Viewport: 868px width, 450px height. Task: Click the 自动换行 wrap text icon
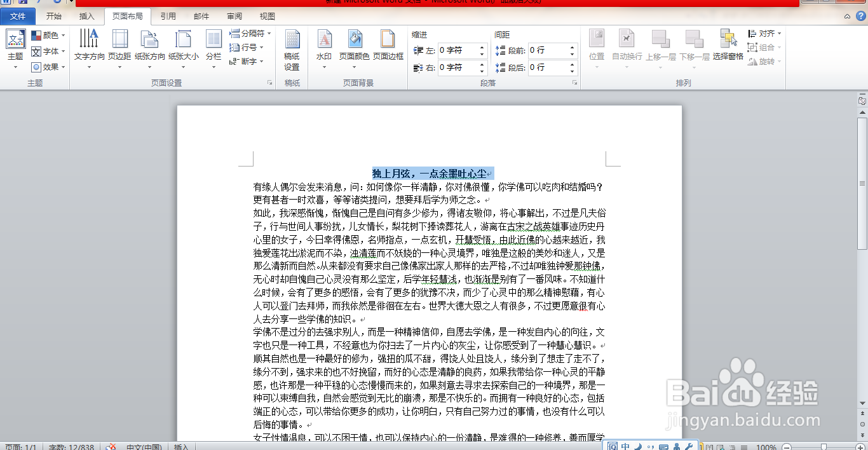[627, 39]
